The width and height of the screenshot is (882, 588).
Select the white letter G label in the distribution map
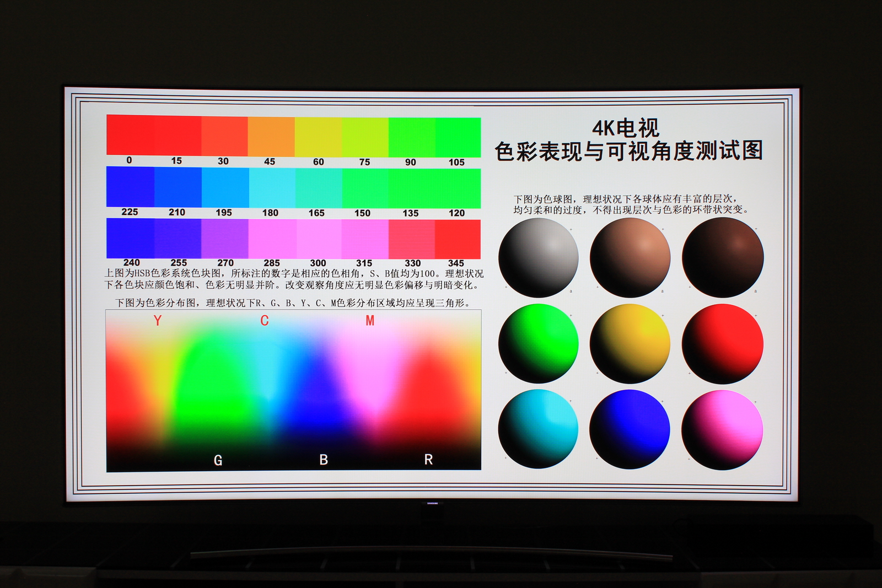[217, 458]
